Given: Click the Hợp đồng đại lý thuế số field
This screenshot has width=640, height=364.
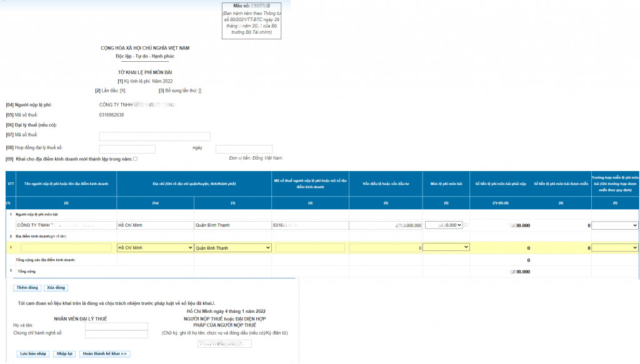Looking at the screenshot, I should point(127,149).
